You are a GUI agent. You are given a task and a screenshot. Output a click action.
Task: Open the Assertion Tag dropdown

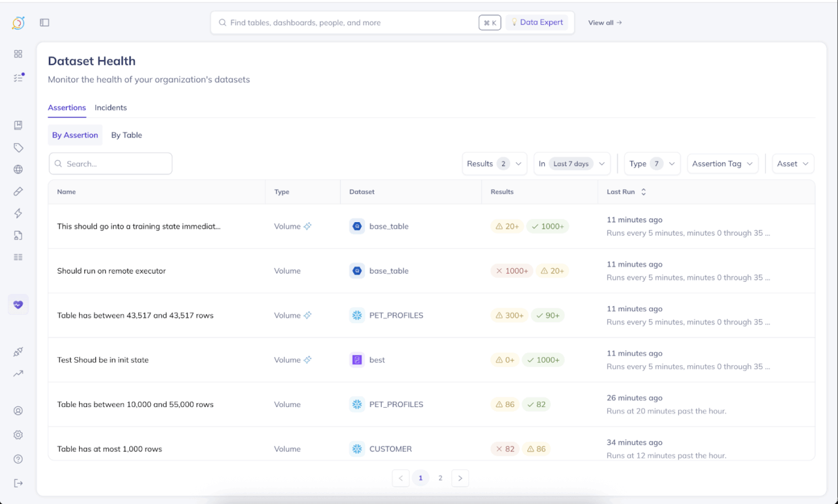(x=722, y=163)
